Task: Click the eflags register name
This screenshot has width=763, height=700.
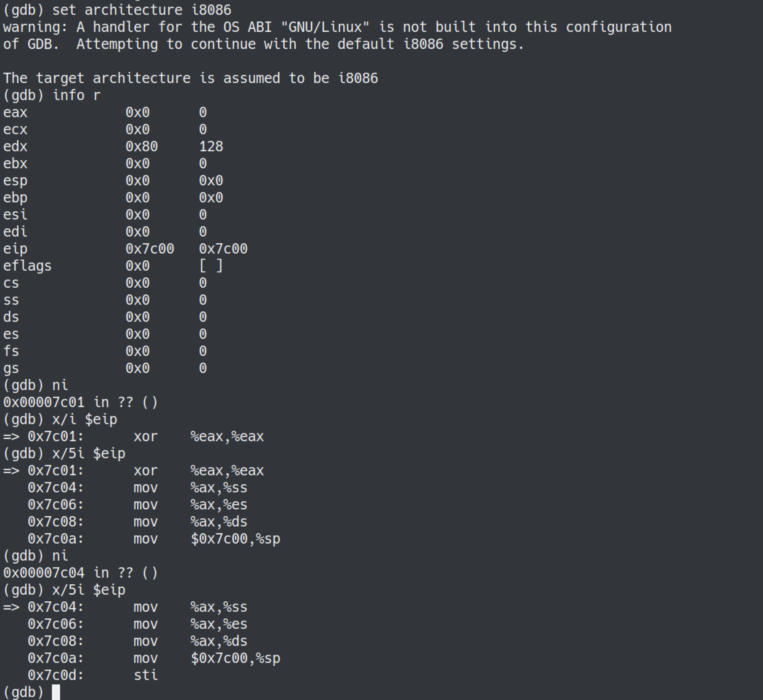Action: click(27, 265)
